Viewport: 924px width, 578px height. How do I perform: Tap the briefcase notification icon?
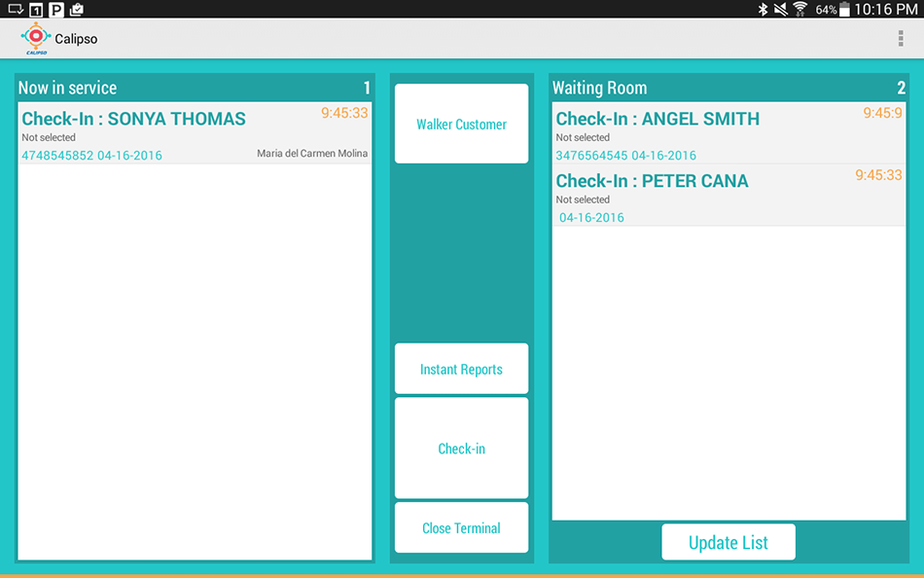(x=77, y=10)
